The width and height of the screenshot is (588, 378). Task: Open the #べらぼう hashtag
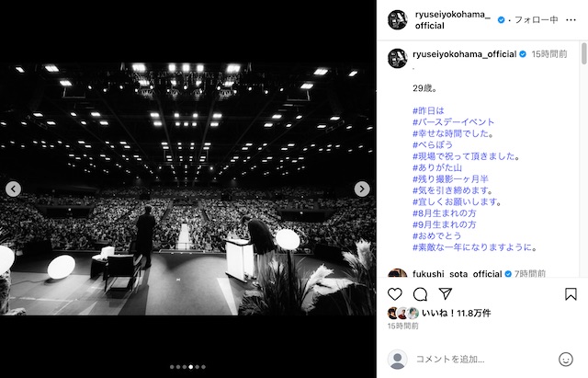point(433,145)
